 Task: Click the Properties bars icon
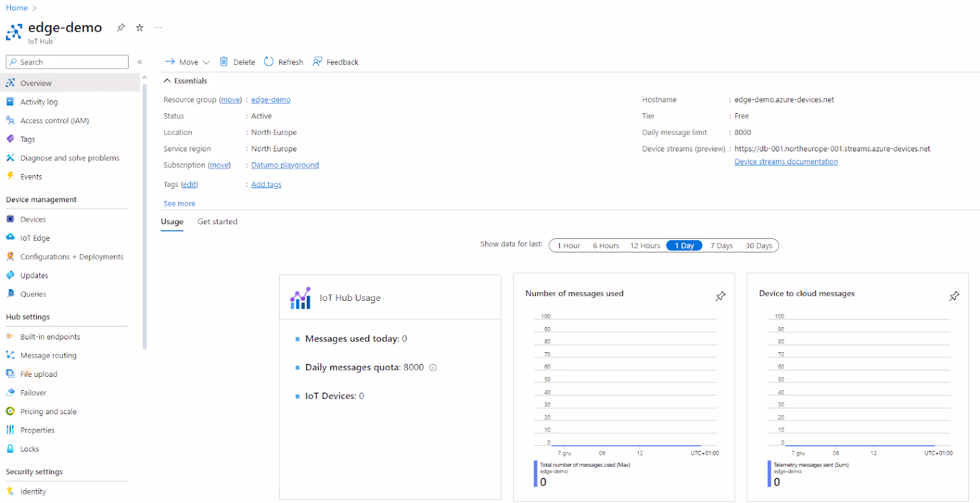tap(10, 429)
